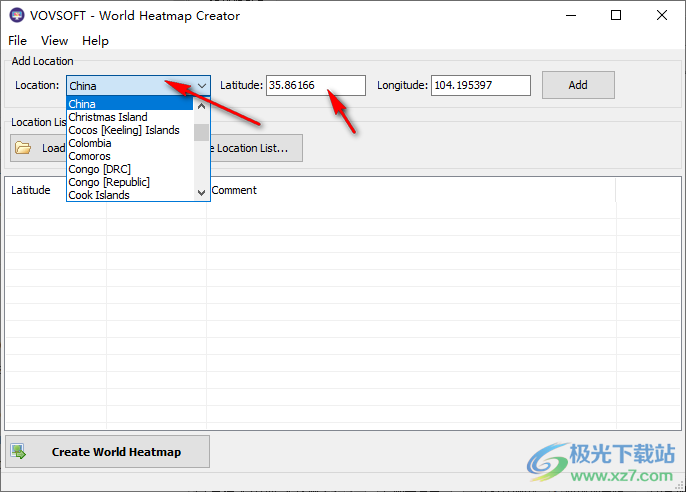The image size is (686, 492).
Task: Click the folder icon on Load button
Action: [x=23, y=148]
